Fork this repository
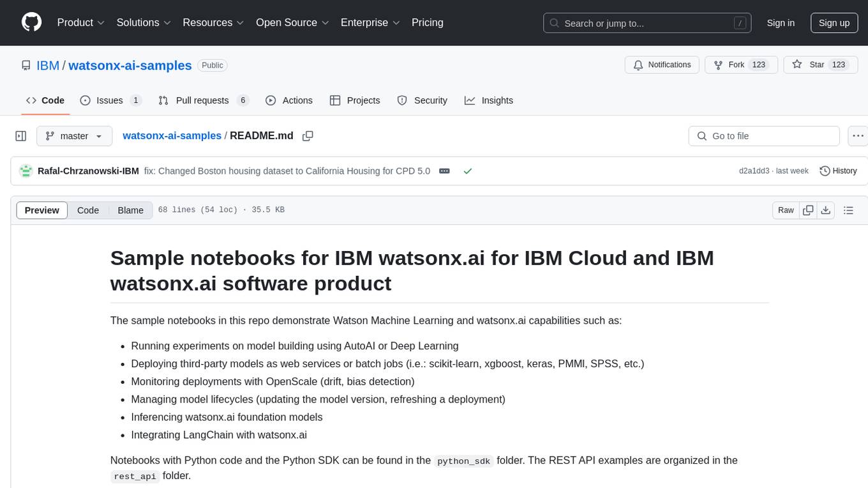Image resolution: width=868 pixels, height=488 pixels. (741, 65)
